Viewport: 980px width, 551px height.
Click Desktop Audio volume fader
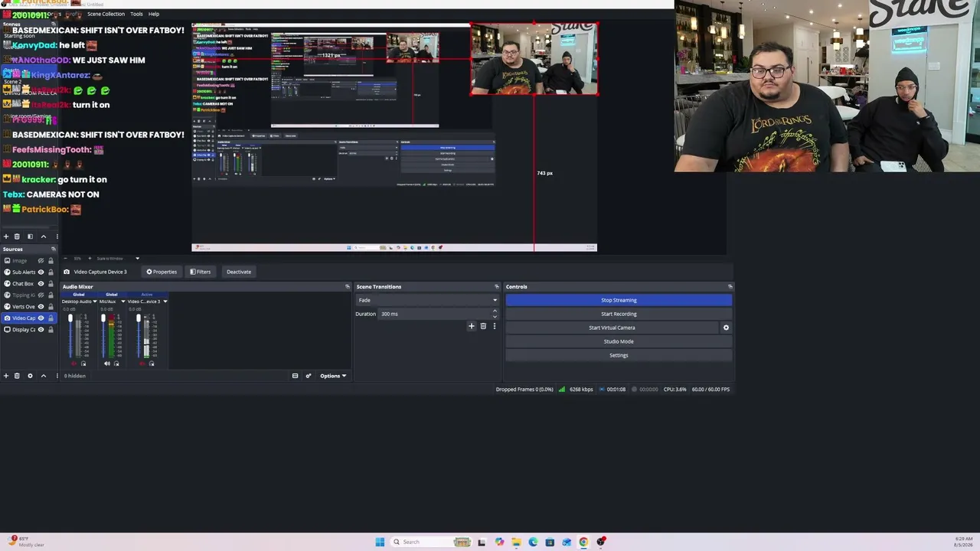[70, 318]
